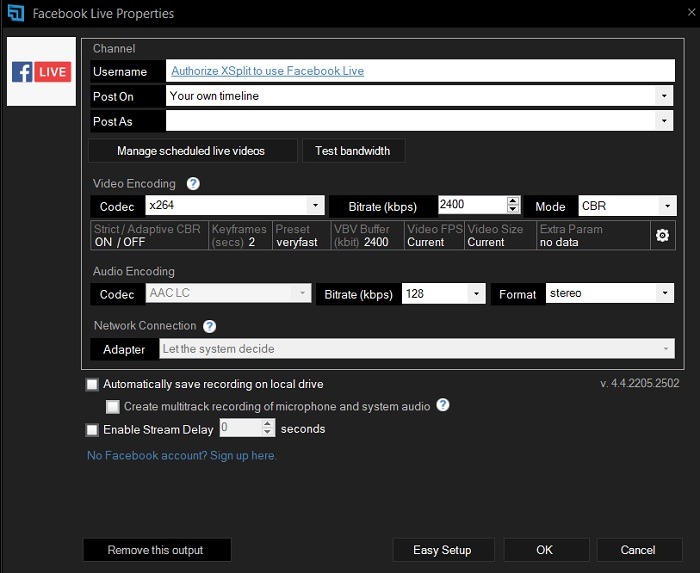Open the Mode CBR dropdown
This screenshot has height=573, width=700.
click(627, 206)
